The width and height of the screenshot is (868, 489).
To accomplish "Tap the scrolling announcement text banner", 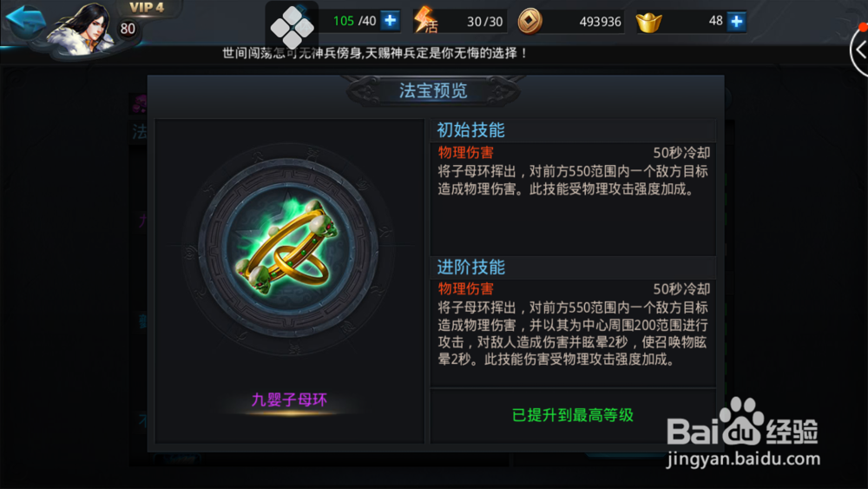I will pos(375,53).
